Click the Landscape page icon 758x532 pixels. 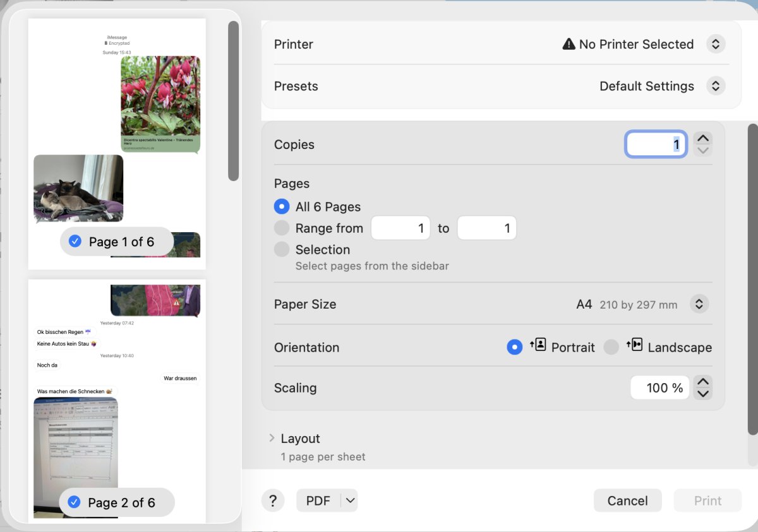click(x=634, y=345)
